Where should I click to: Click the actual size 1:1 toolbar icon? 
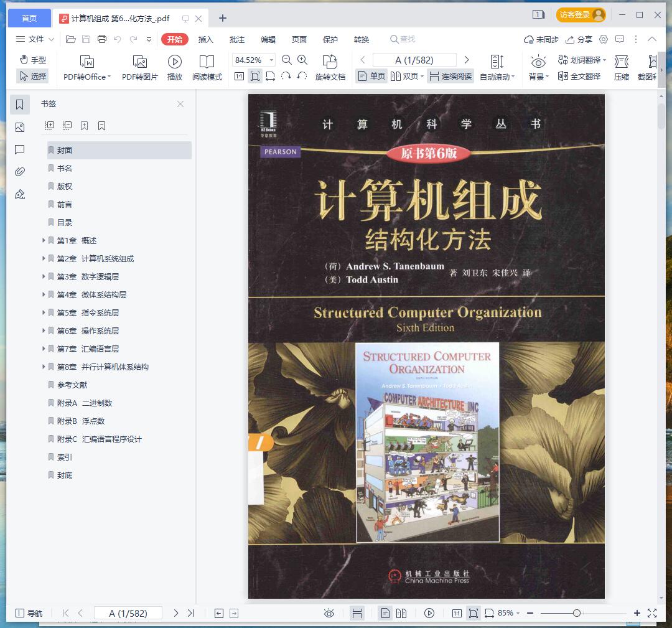239,77
